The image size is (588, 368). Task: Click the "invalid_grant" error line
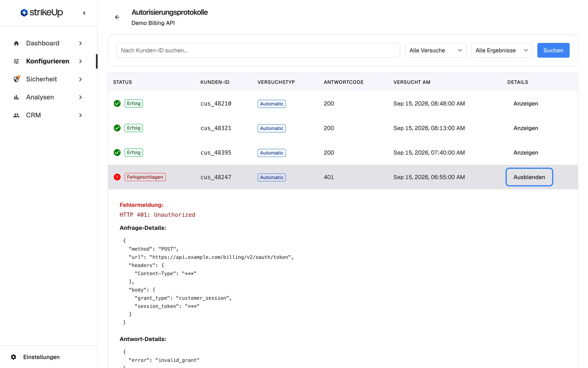pos(164,360)
